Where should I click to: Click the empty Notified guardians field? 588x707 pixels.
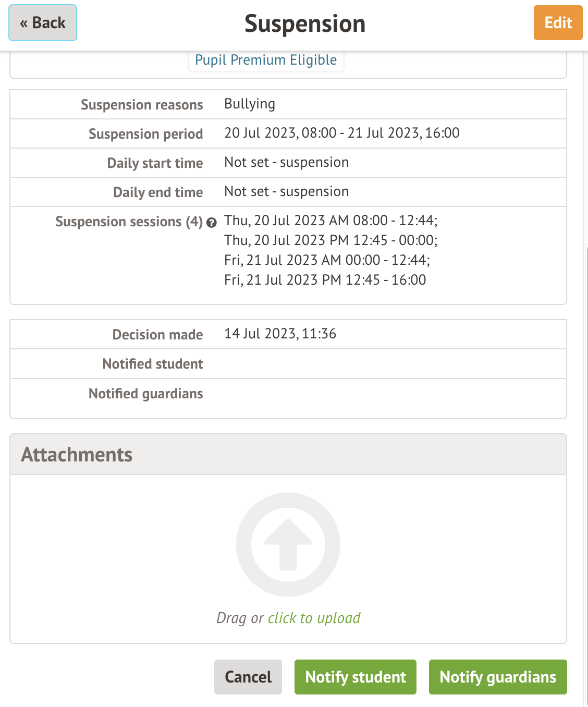365,394
